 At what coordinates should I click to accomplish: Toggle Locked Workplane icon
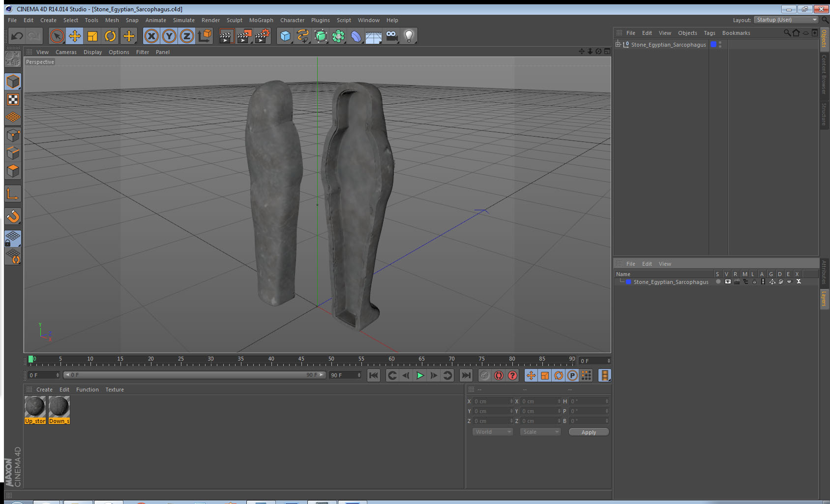(13, 239)
